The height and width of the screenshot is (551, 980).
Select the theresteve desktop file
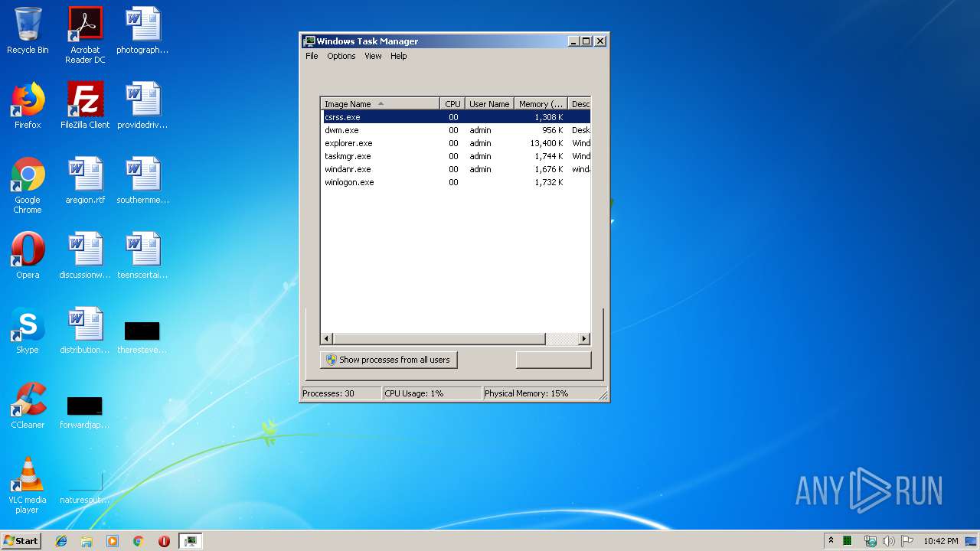(x=142, y=337)
